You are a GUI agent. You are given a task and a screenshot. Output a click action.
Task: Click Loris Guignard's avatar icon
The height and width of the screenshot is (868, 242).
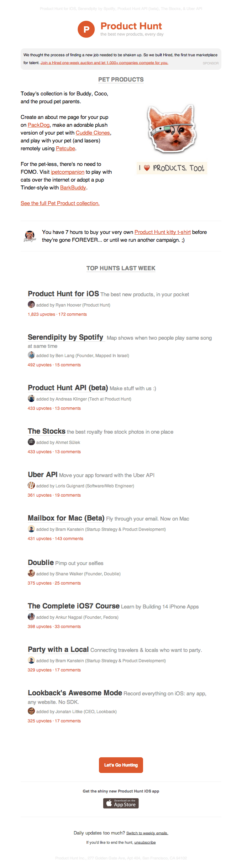point(31,486)
